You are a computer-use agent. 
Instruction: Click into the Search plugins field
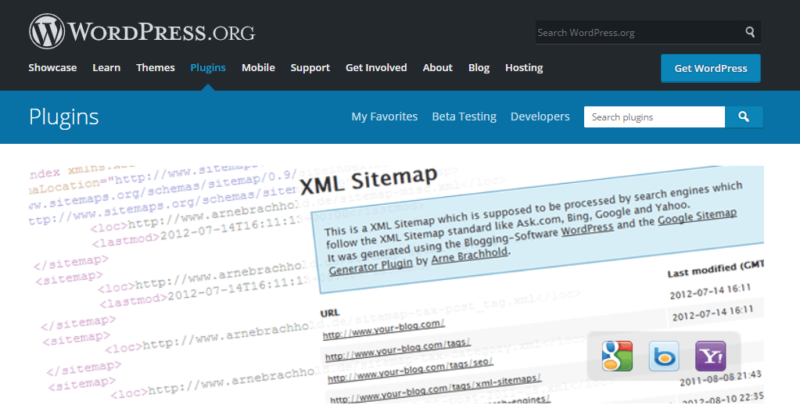point(654,117)
